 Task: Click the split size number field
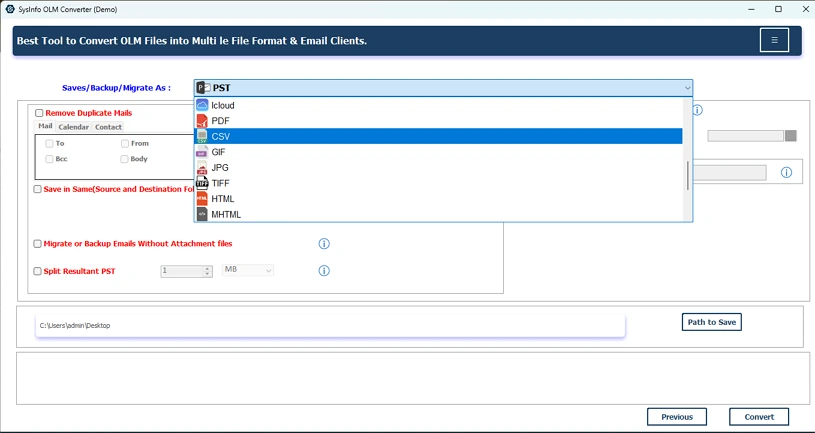pyautogui.click(x=182, y=271)
